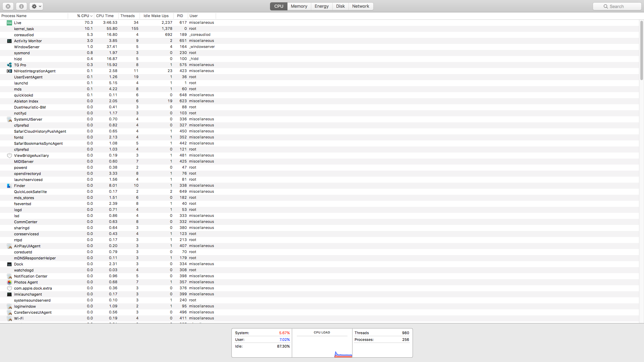644x362 pixels.
Task: Select the UserEventAgent process row
Action: coord(319,77)
